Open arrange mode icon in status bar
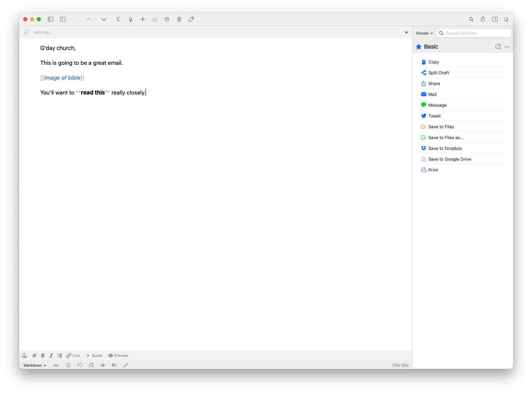532x394 pixels. 114,365
